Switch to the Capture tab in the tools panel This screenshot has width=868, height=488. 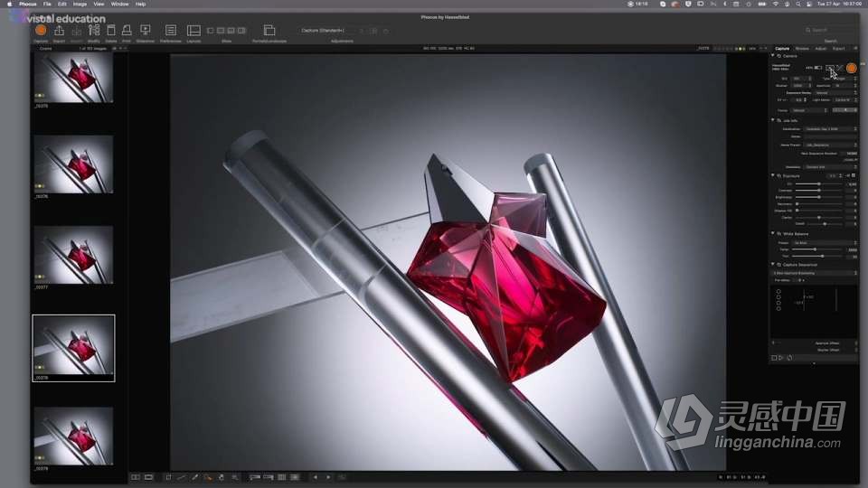[x=782, y=49]
